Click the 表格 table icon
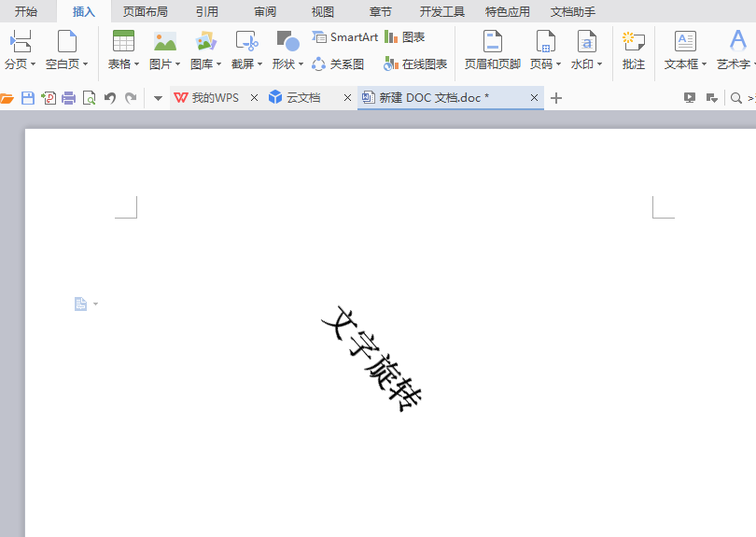The image size is (756, 537). [123, 40]
